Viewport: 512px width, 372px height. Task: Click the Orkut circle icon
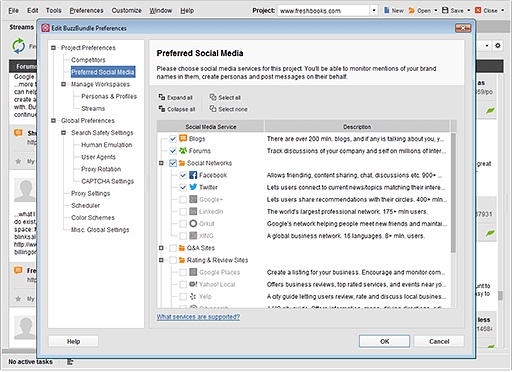click(193, 223)
